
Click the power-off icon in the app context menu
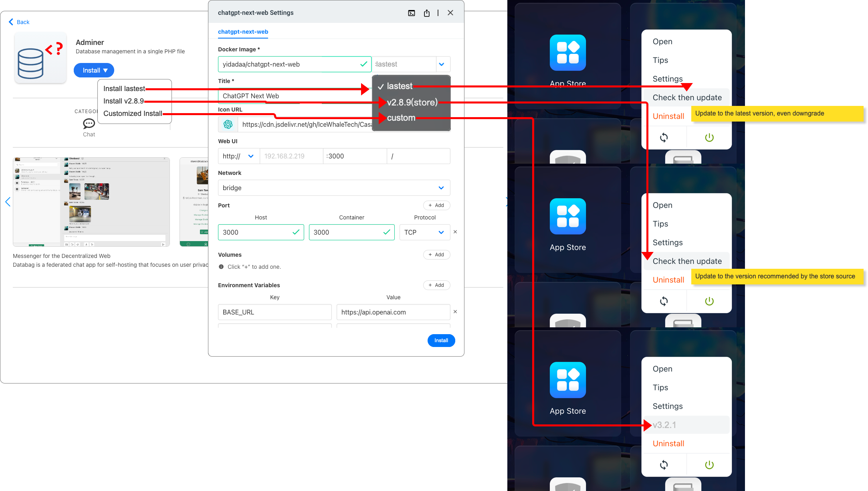click(709, 137)
